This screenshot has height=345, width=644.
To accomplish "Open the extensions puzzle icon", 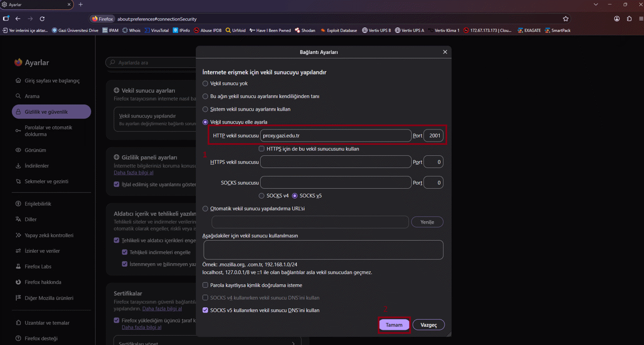I will pos(629,19).
